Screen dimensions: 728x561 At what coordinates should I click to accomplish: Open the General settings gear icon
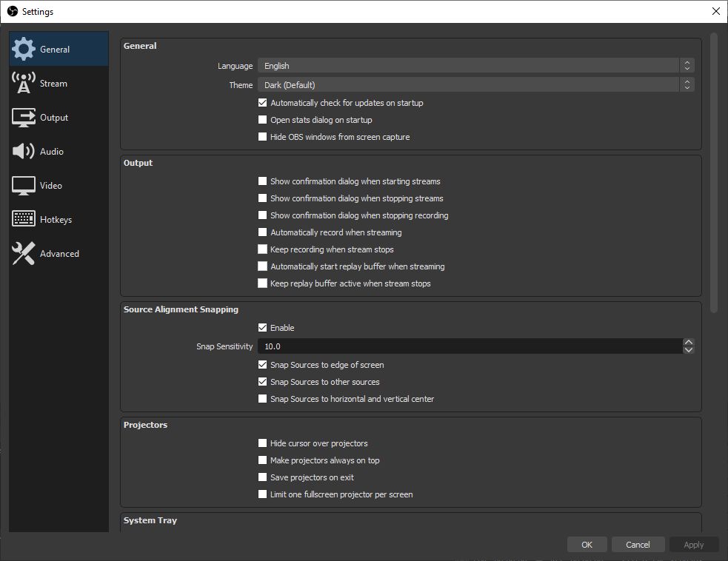(24, 49)
